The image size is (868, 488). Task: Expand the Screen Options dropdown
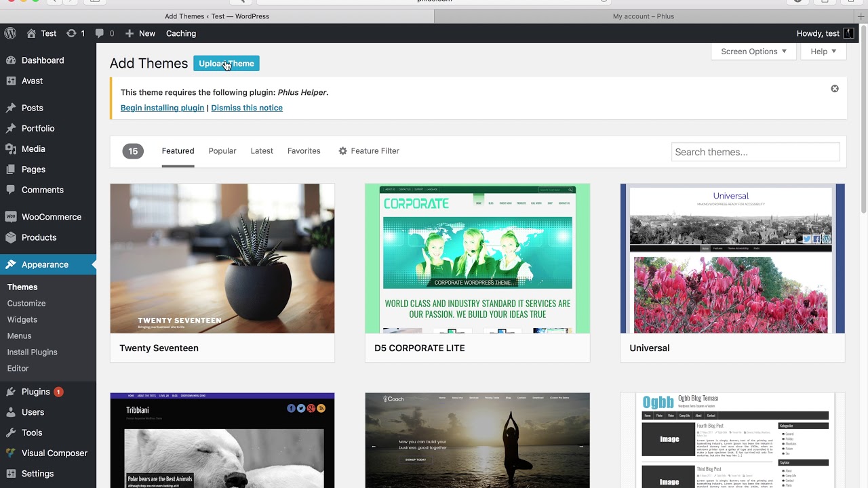[753, 52]
